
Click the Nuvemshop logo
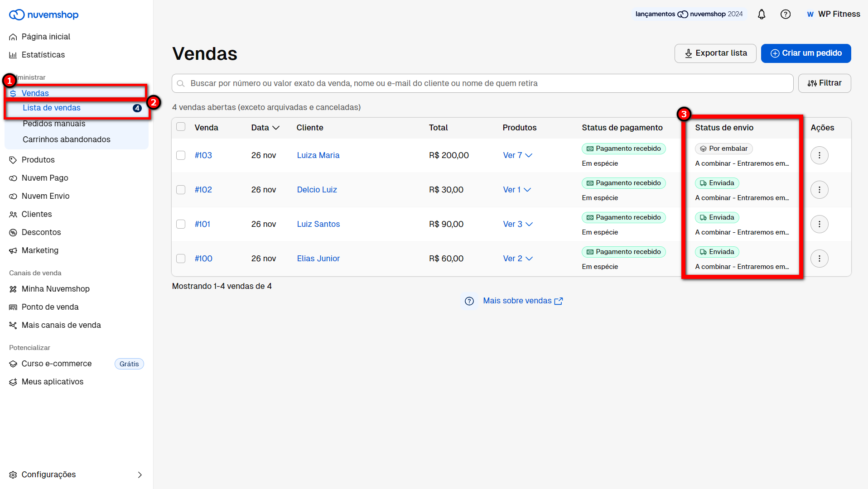pyautogui.click(x=44, y=15)
